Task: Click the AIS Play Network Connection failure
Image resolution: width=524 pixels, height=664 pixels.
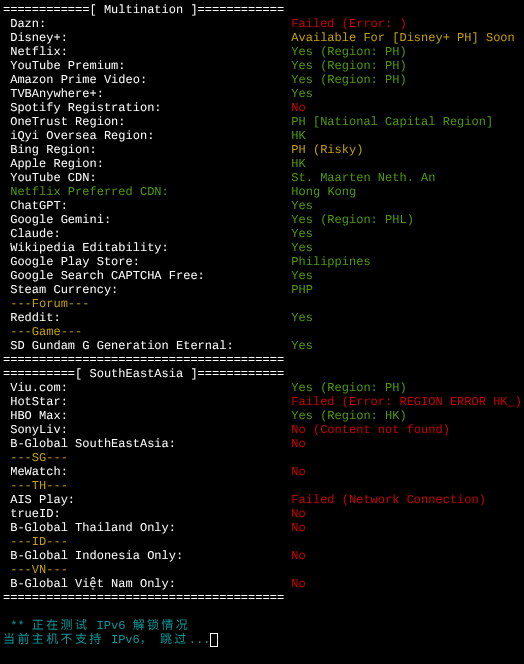Action: pyautogui.click(x=388, y=500)
